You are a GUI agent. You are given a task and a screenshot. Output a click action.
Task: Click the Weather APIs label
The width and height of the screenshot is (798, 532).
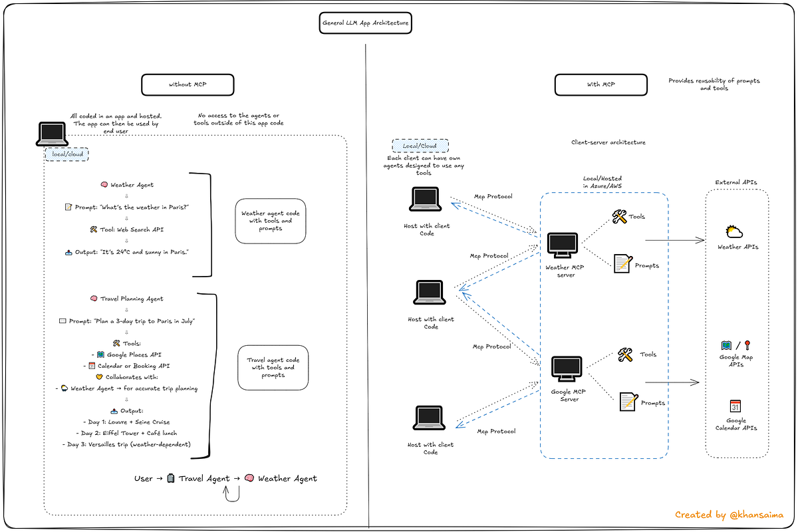click(738, 247)
